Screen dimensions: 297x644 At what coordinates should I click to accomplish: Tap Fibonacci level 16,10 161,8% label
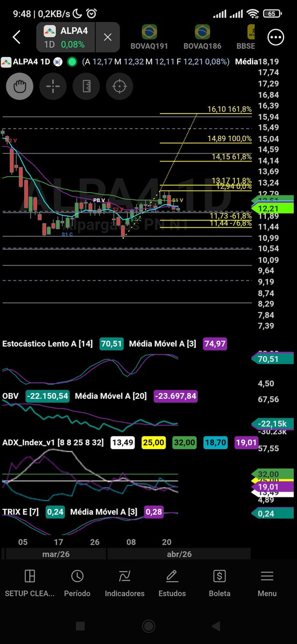coord(229,109)
